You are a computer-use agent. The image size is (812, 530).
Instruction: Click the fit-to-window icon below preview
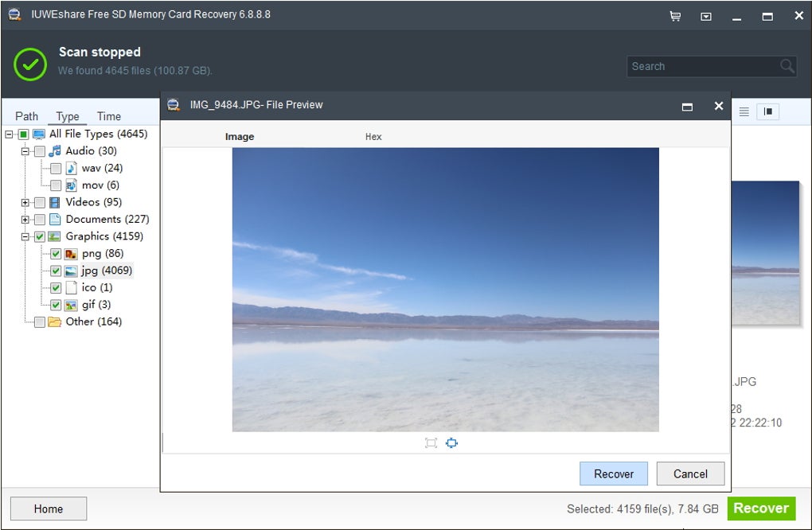coord(451,443)
